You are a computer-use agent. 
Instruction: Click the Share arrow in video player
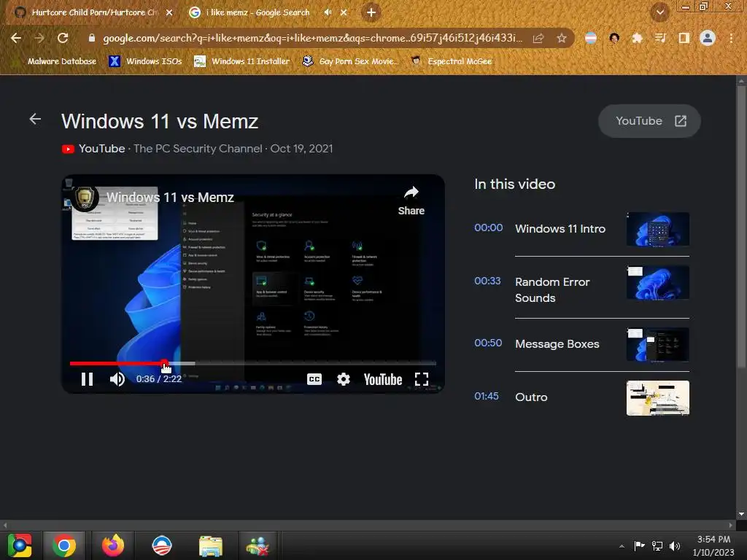click(x=411, y=201)
